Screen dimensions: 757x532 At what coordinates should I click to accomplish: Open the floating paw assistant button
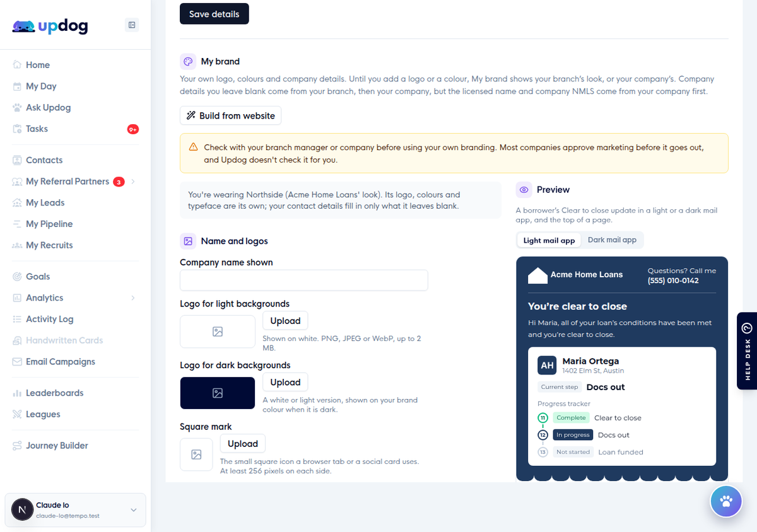point(726,502)
